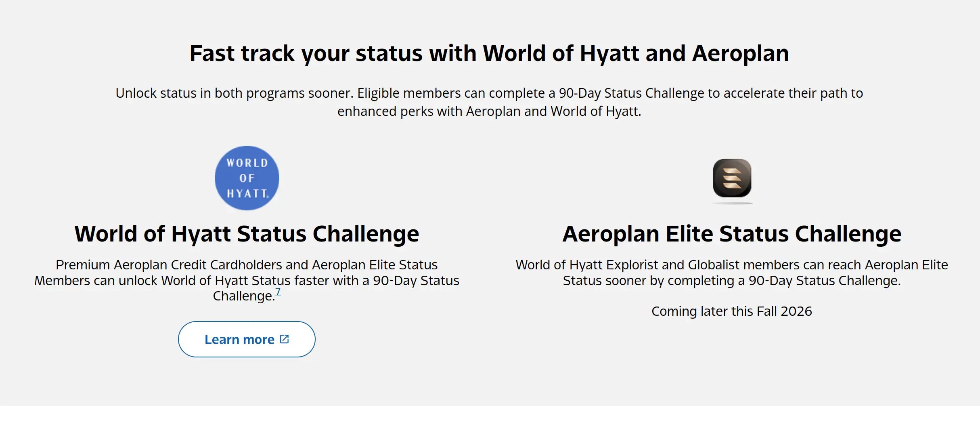Click the word 'HYATT' inside the blue logo
The width and height of the screenshot is (980, 441).
pos(247,194)
